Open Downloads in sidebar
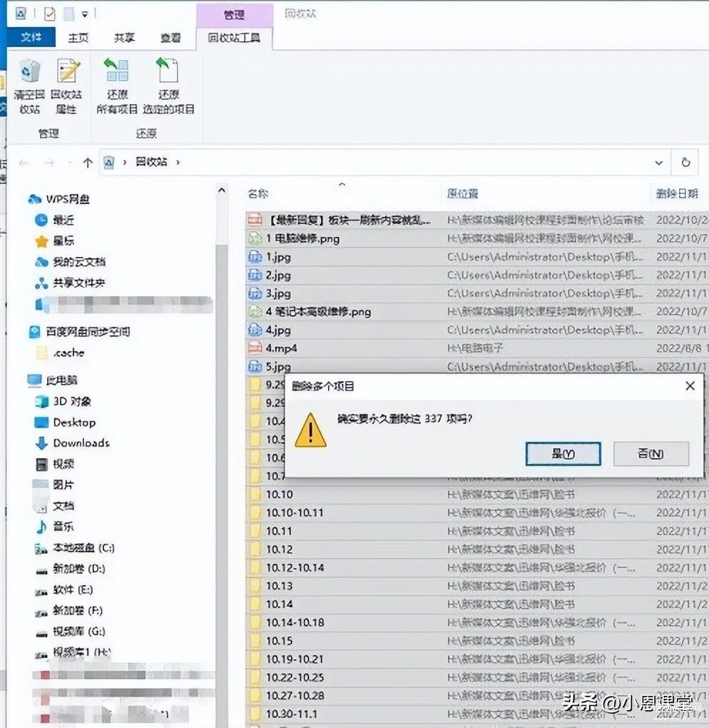709x728 pixels. [81, 443]
